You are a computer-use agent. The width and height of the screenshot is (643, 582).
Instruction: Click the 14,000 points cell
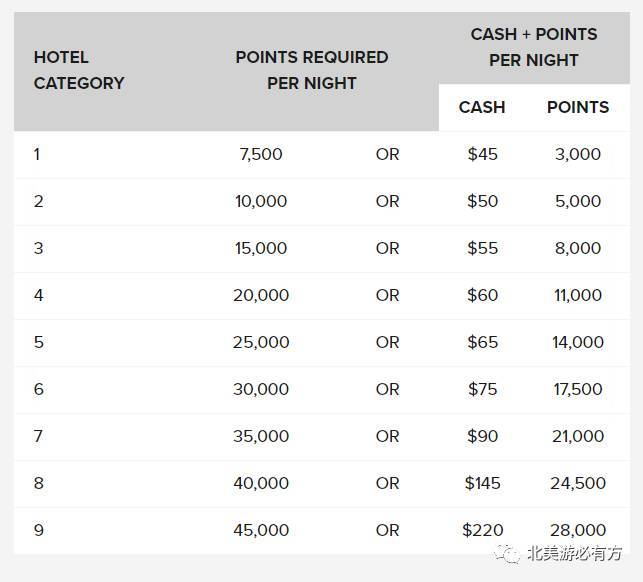click(578, 342)
